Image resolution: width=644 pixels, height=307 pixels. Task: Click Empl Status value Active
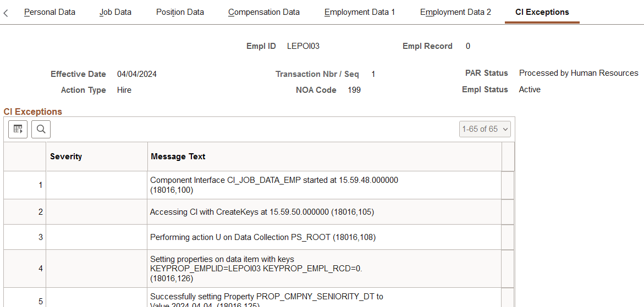coord(530,90)
